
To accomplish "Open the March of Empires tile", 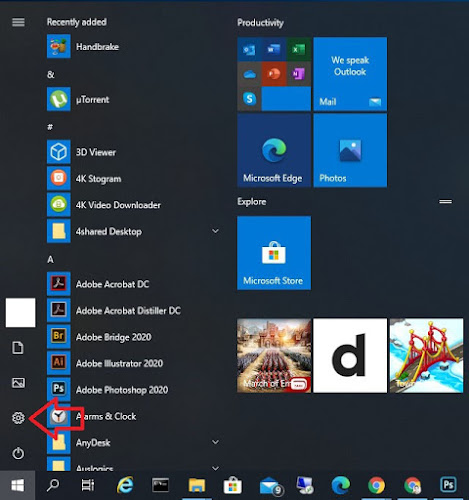I will pyautogui.click(x=274, y=356).
